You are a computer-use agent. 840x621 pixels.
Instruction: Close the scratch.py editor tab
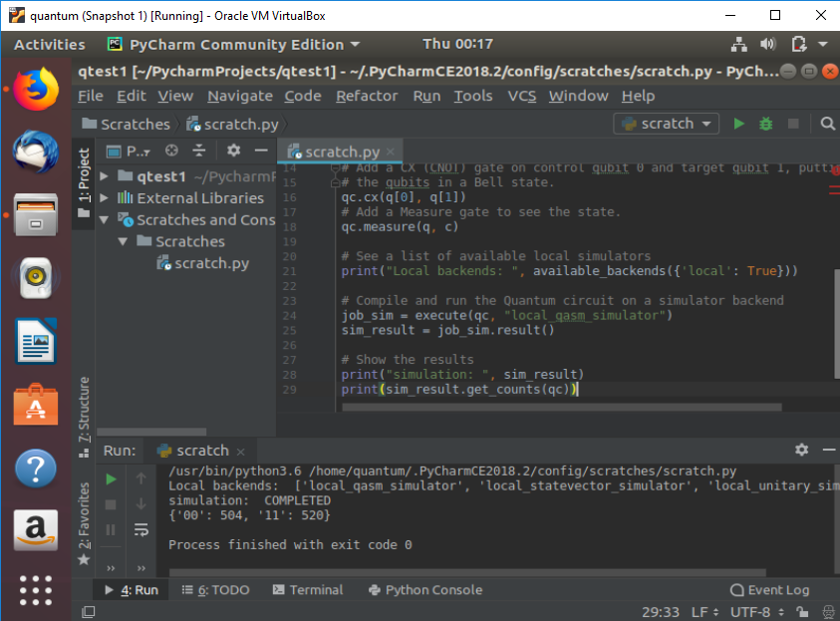(x=391, y=152)
